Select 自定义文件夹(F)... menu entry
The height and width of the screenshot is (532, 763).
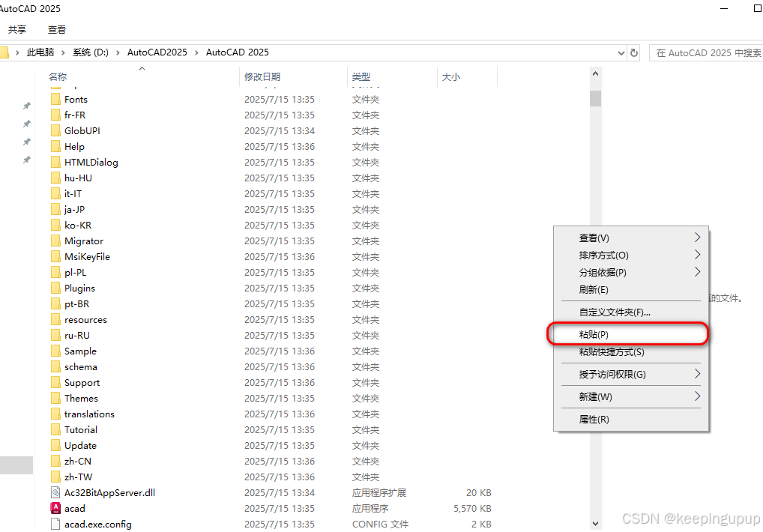click(630, 312)
